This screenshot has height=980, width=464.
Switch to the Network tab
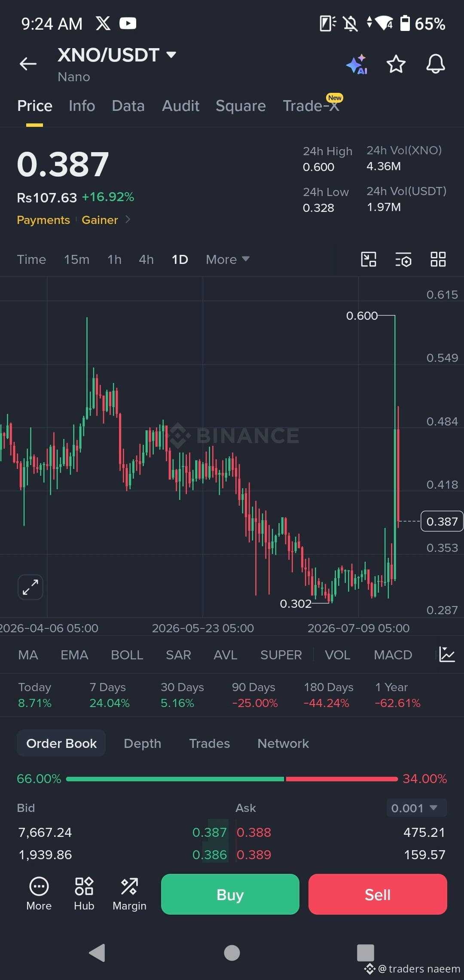(283, 744)
